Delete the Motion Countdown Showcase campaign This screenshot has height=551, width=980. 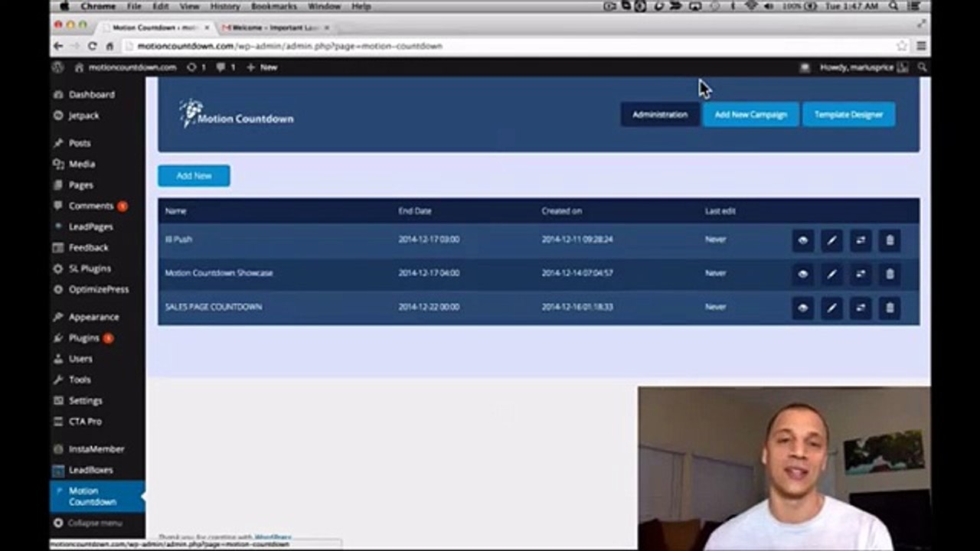[890, 274]
